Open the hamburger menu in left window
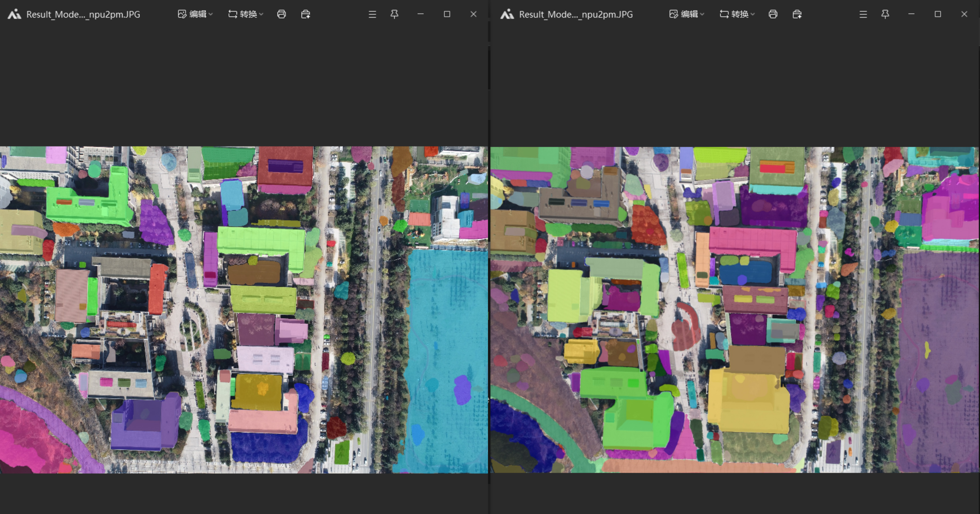This screenshot has height=514, width=980. [x=372, y=14]
